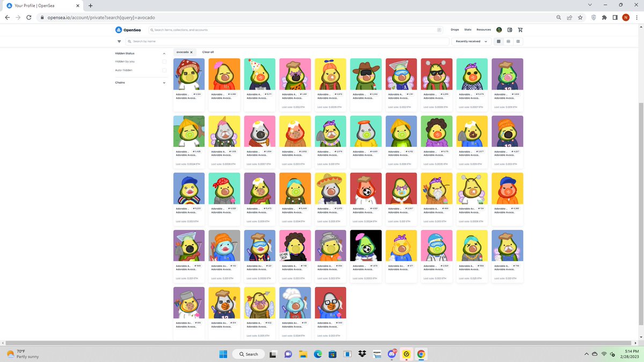Open taskbar Search button
The width and height of the screenshot is (644, 362).
coord(248,354)
